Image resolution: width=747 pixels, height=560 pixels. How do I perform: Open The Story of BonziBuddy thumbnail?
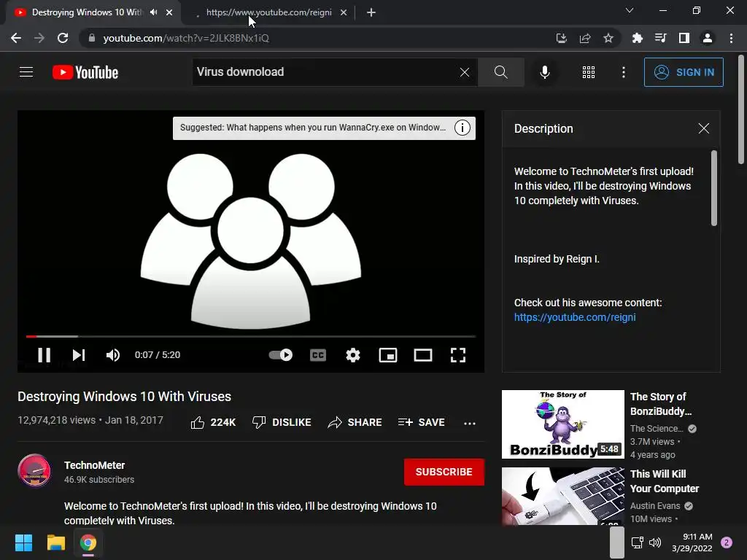tap(562, 424)
